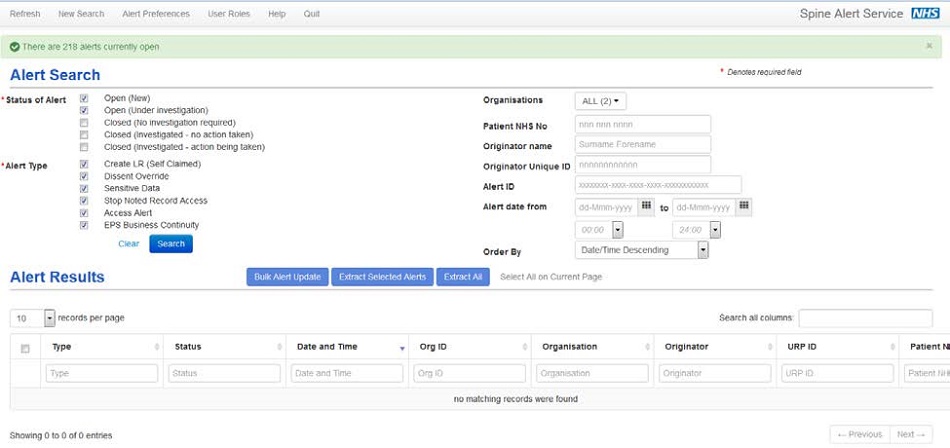
Task: Open calendar picker for Alert date to
Action: click(743, 207)
